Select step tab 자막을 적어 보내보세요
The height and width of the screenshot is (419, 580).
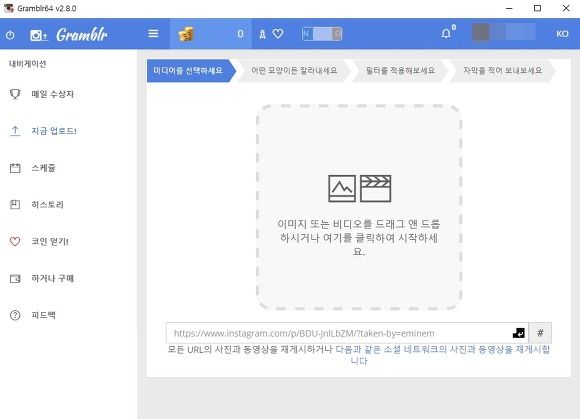502,70
